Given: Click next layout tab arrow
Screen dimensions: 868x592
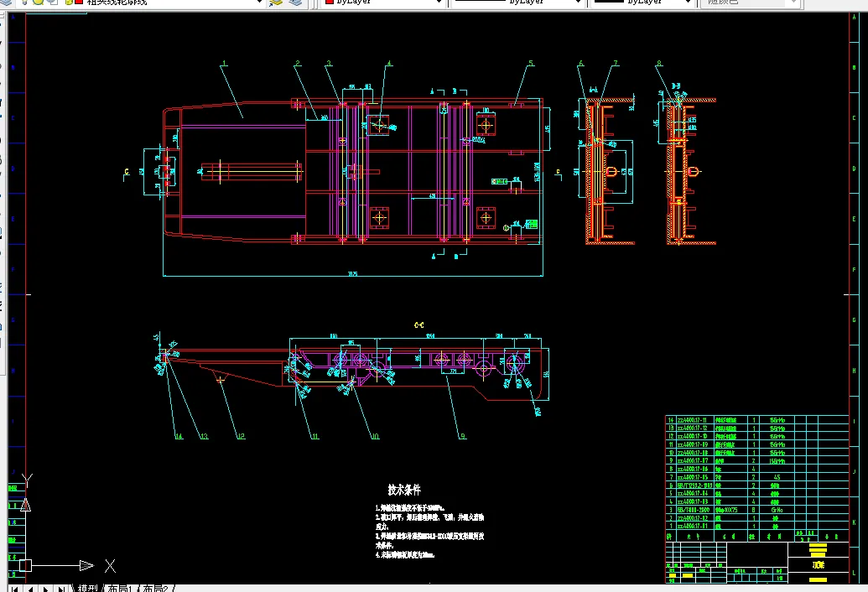Looking at the screenshot, I should [x=46, y=589].
